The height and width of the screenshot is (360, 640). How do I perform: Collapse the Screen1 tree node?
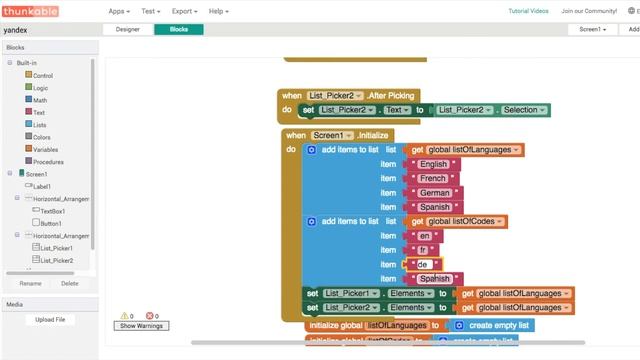point(10,173)
